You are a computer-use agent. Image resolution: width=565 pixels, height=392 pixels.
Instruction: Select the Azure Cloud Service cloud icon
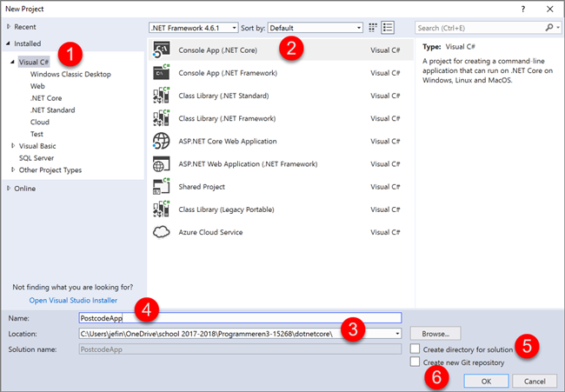tap(162, 232)
